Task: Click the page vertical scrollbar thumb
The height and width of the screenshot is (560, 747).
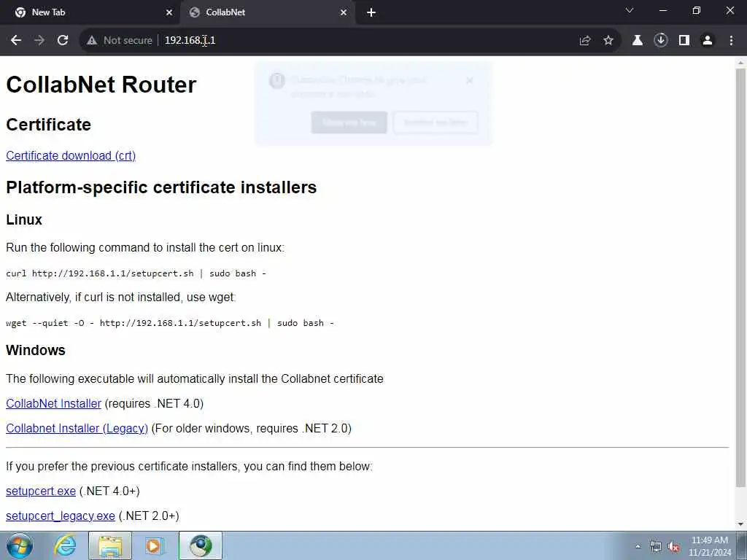Action: (740, 278)
